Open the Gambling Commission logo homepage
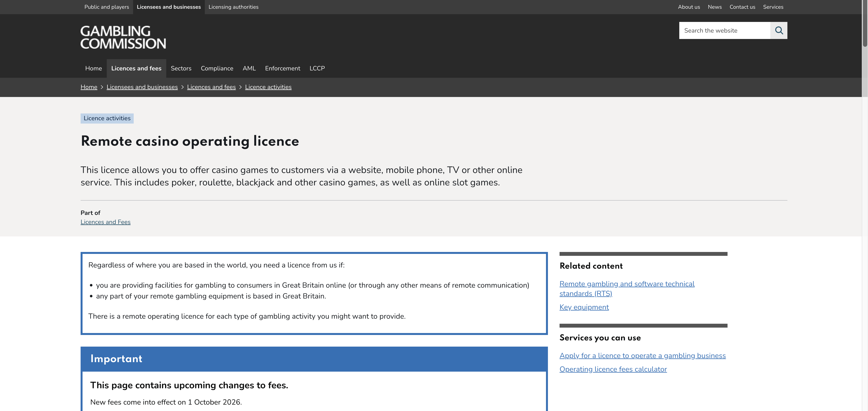 tap(123, 37)
